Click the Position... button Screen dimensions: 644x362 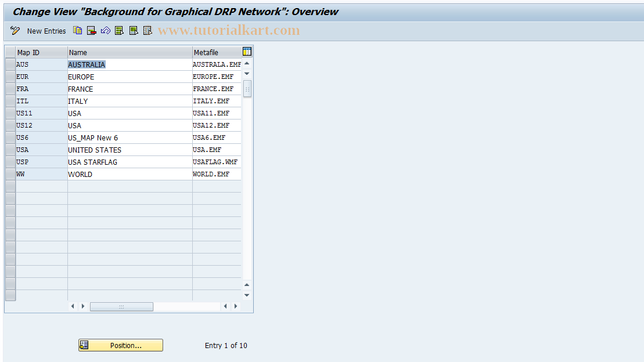pyautogui.click(x=121, y=345)
